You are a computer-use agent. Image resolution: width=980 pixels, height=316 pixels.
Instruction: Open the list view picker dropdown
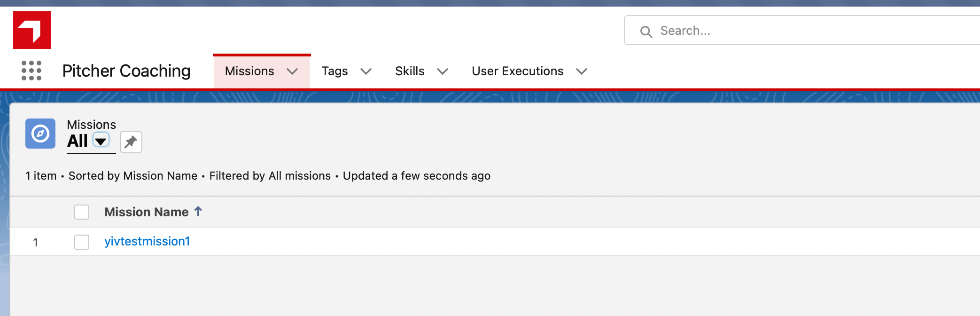(x=101, y=141)
